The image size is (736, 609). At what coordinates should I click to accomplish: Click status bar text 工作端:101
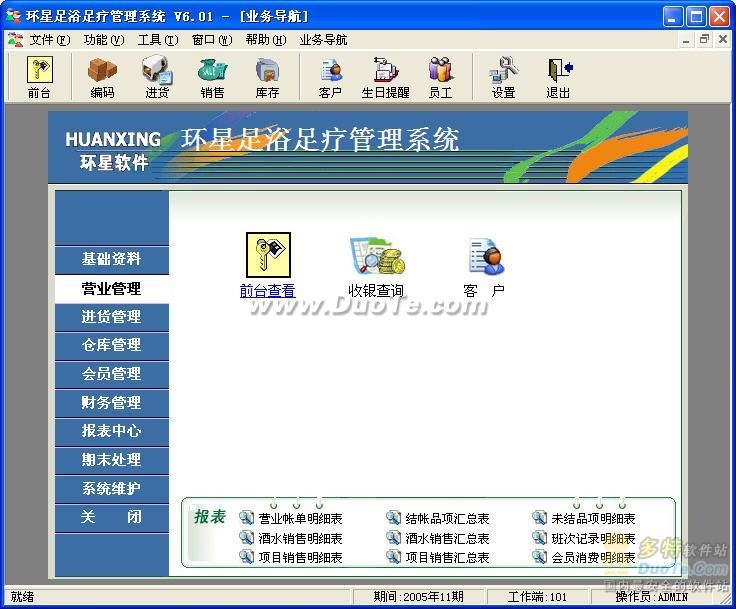click(537, 597)
